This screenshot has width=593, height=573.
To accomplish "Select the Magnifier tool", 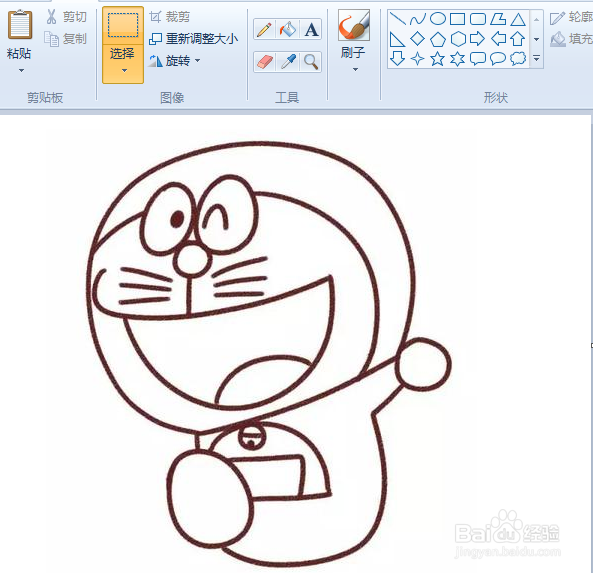I will 311,62.
